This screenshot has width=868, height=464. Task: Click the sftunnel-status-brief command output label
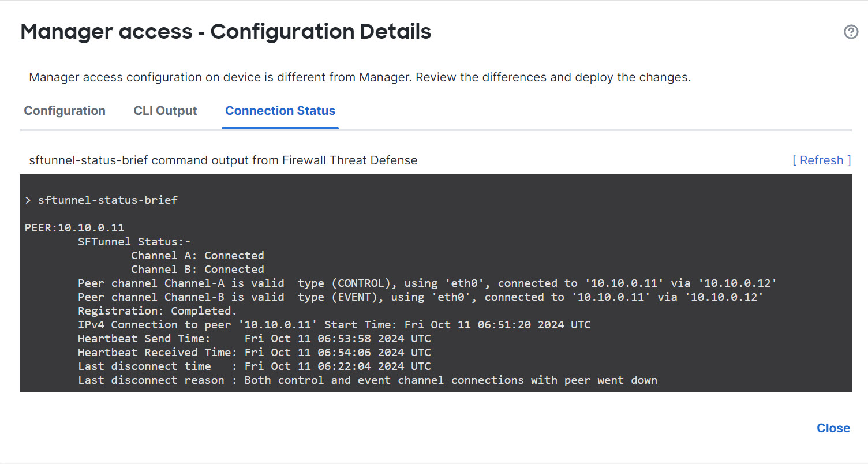224,160
